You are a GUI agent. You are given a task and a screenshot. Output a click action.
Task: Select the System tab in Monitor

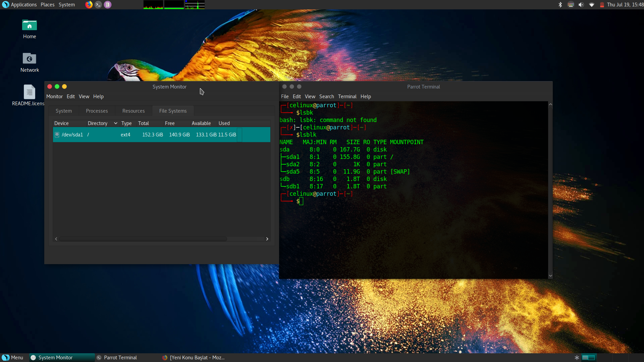click(x=64, y=111)
